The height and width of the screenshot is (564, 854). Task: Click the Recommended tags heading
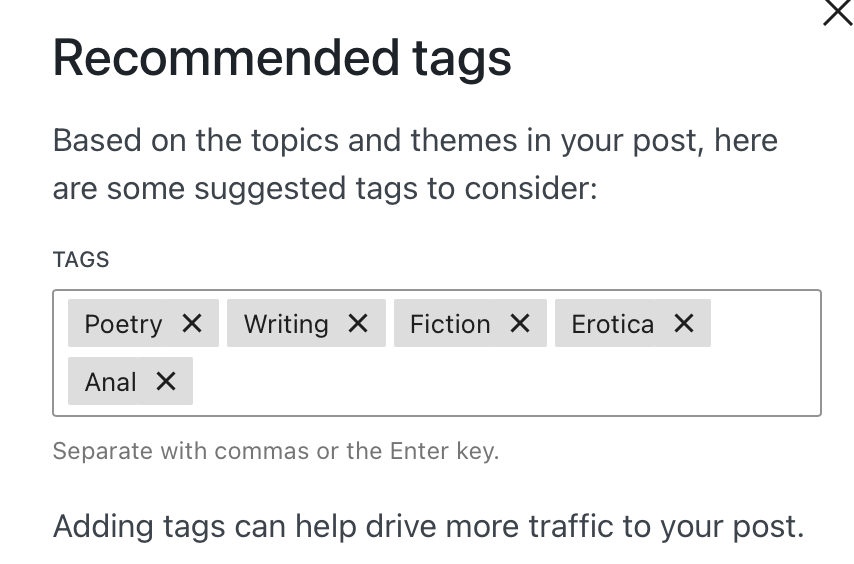[282, 58]
